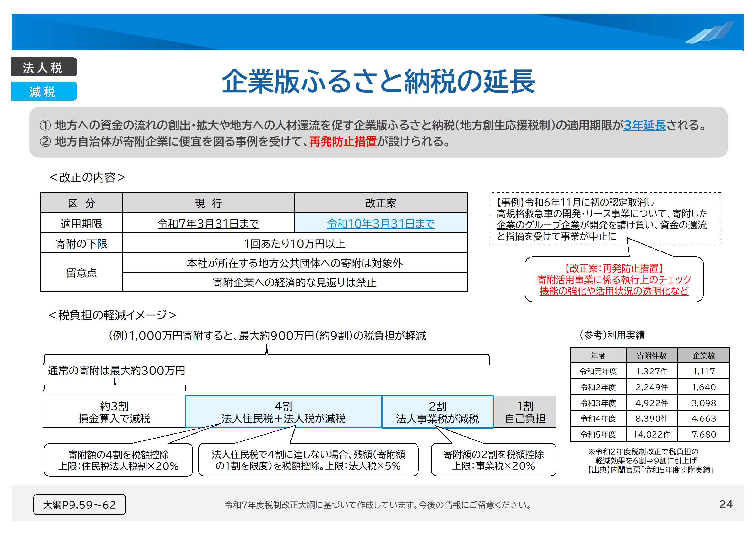Screen dimensions: 756x535
Task: Click 通常の寄附は最大約300万円 label
Action: tap(116, 371)
